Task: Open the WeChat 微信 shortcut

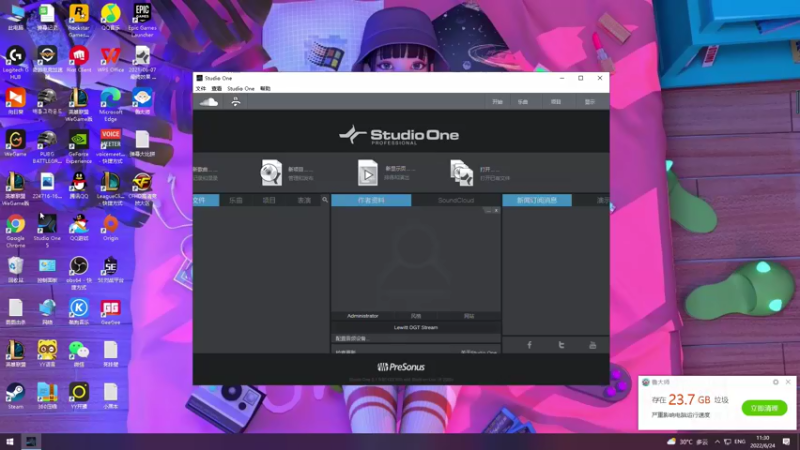Action: pyautogui.click(x=79, y=354)
